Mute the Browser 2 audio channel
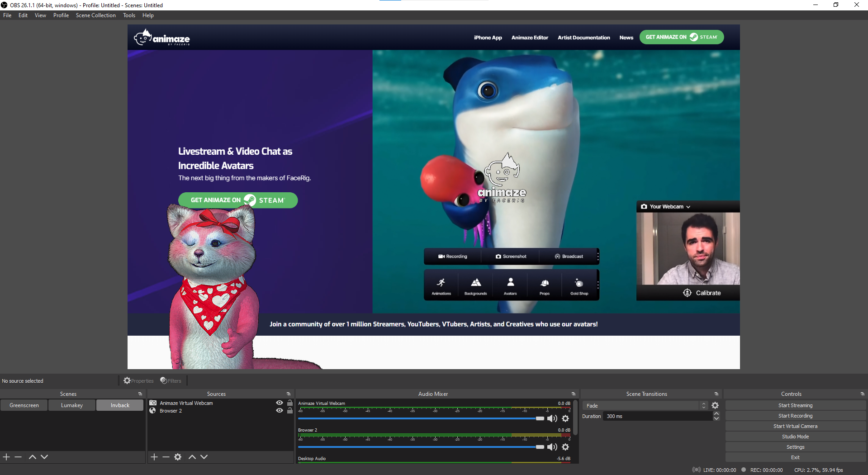The image size is (868, 475). click(x=552, y=447)
